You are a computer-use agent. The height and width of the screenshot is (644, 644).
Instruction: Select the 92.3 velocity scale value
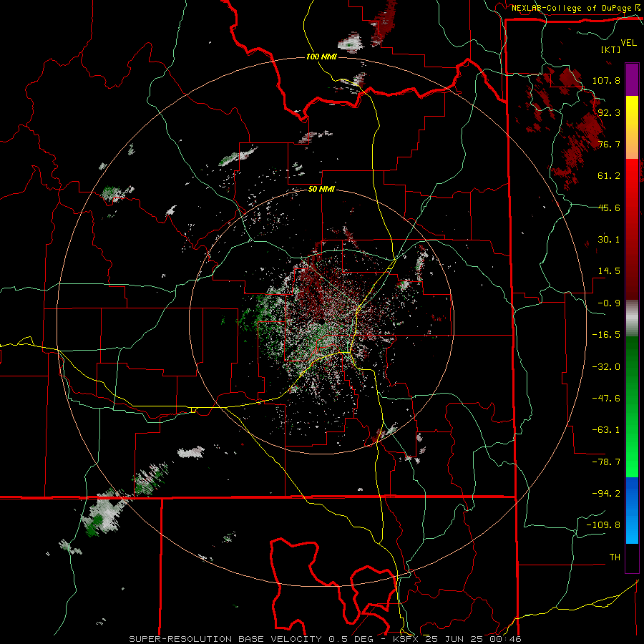(x=609, y=112)
